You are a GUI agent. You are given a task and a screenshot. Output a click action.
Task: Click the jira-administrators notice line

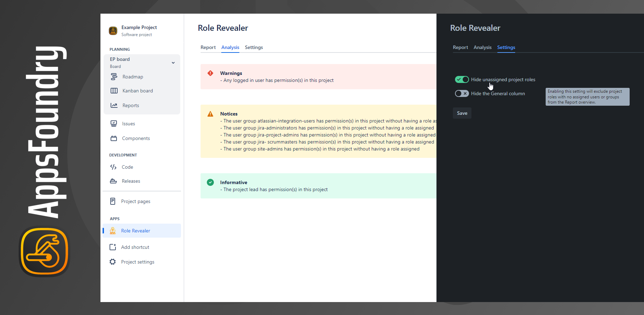tap(327, 128)
